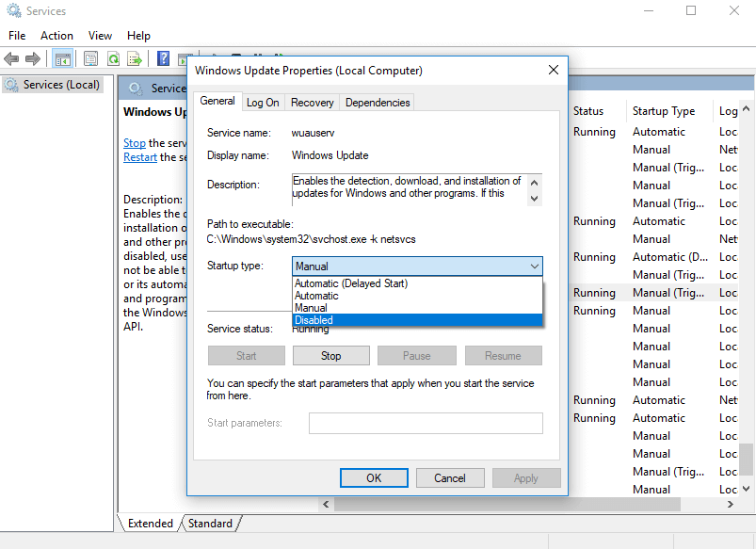The height and width of the screenshot is (549, 756).
Task: Click the horizontal scrollbar left arrow
Action: click(326, 504)
